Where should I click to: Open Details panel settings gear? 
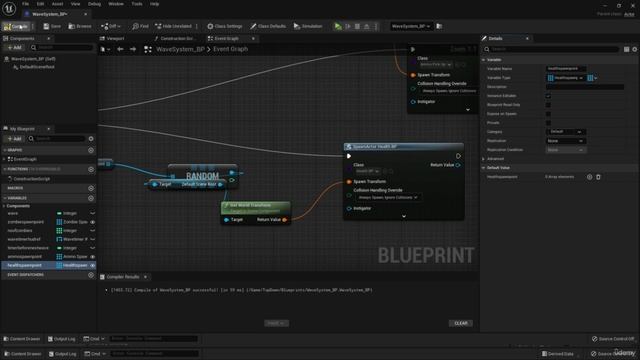635,49
